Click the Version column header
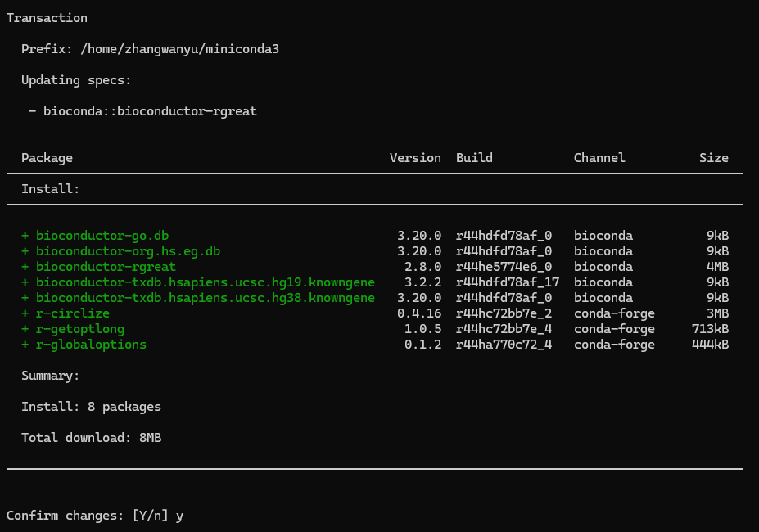The image size is (759, 532). (x=415, y=158)
